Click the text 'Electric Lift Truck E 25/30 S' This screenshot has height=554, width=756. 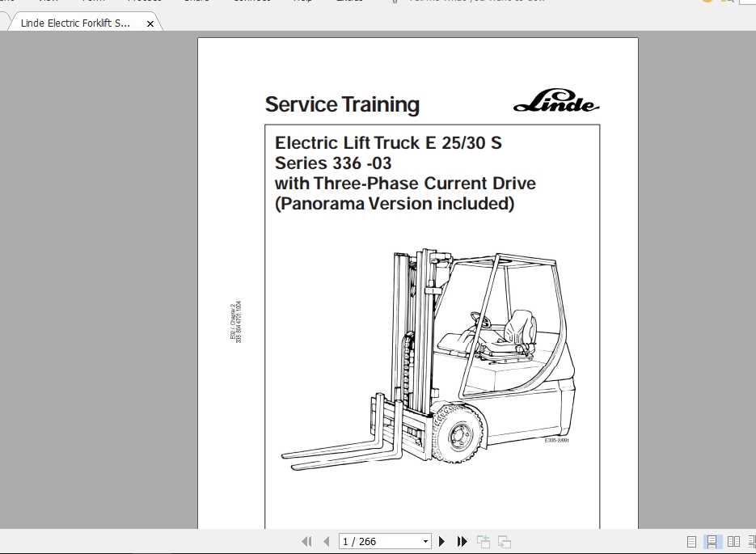coord(388,142)
